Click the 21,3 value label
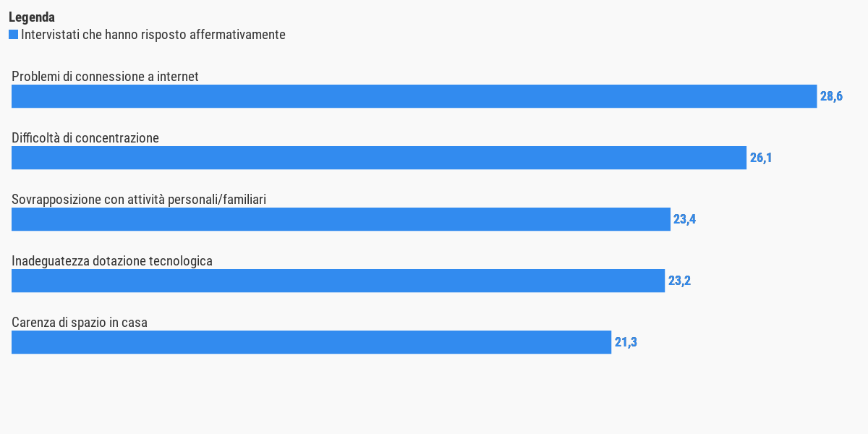Viewport: 868px width, 434px height. (626, 342)
